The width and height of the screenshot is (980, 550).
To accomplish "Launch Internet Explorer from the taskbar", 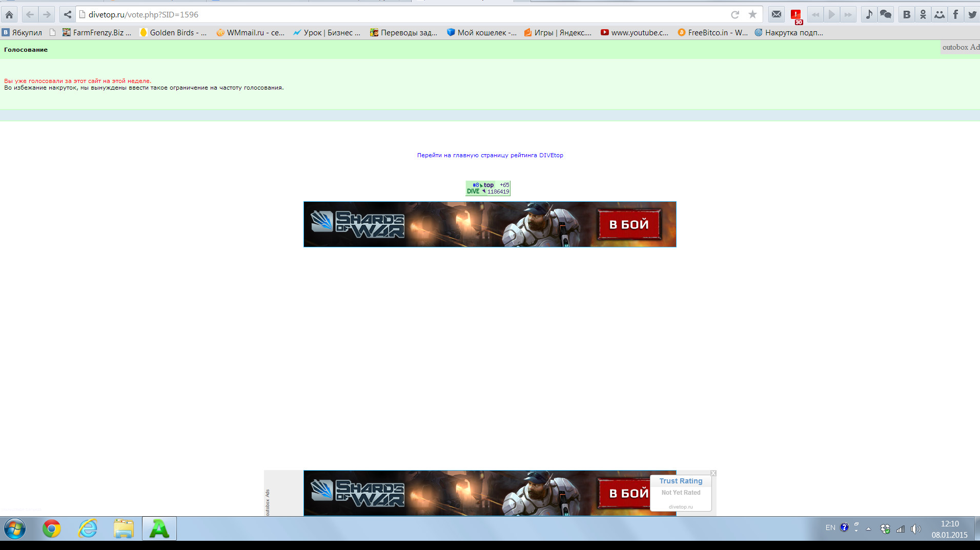I will pos(88,528).
